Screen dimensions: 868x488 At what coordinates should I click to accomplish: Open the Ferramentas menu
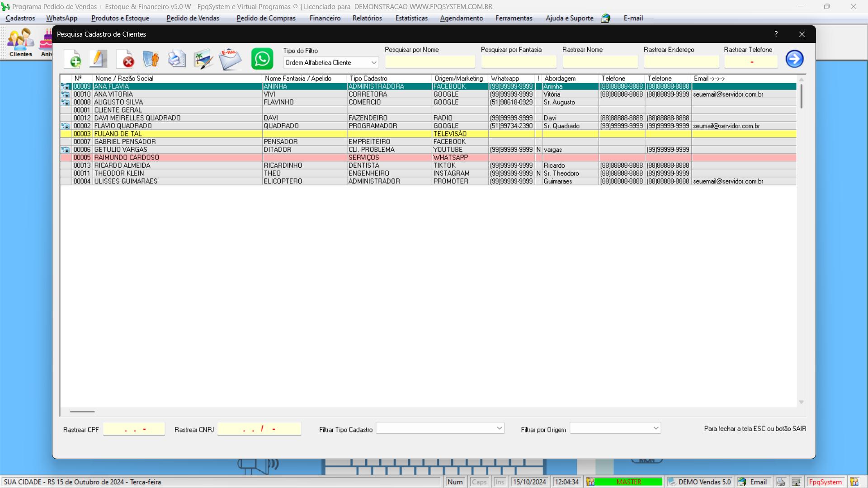click(x=514, y=19)
